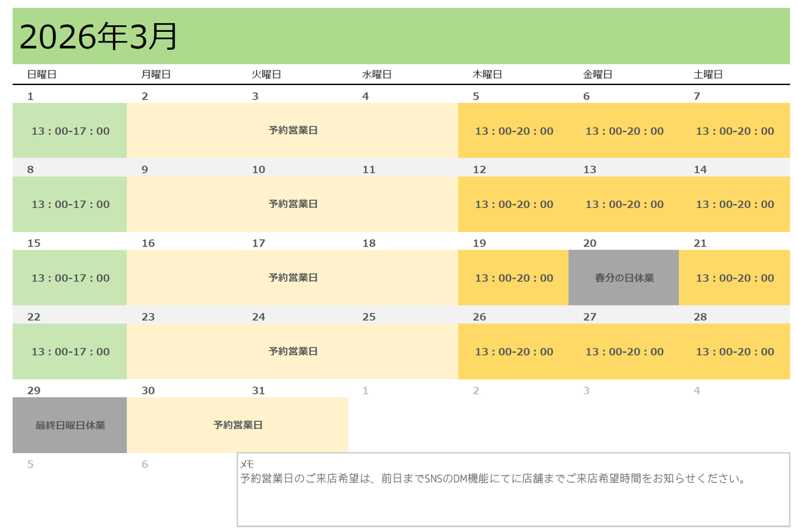
Task: Select 予約営業日 block spanning March 23 to 25
Action: [293, 352]
